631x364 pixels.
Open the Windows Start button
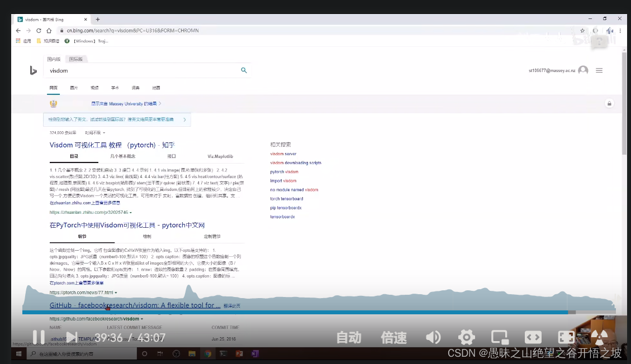point(18,353)
